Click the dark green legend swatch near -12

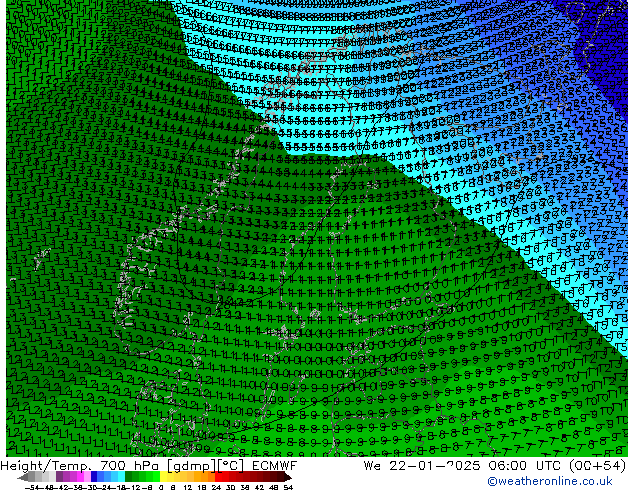pyautogui.click(x=129, y=477)
